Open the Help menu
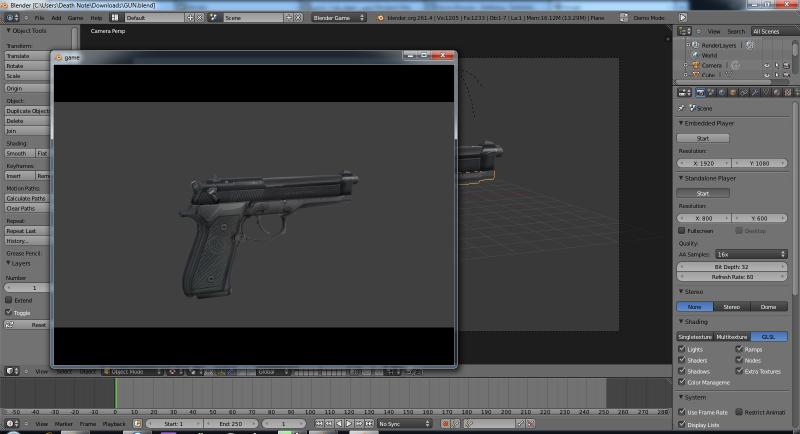The height and width of the screenshot is (434, 800). click(x=96, y=18)
